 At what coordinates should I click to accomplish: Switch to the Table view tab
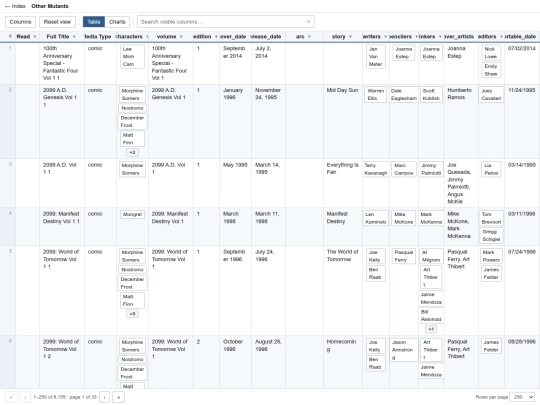(94, 22)
